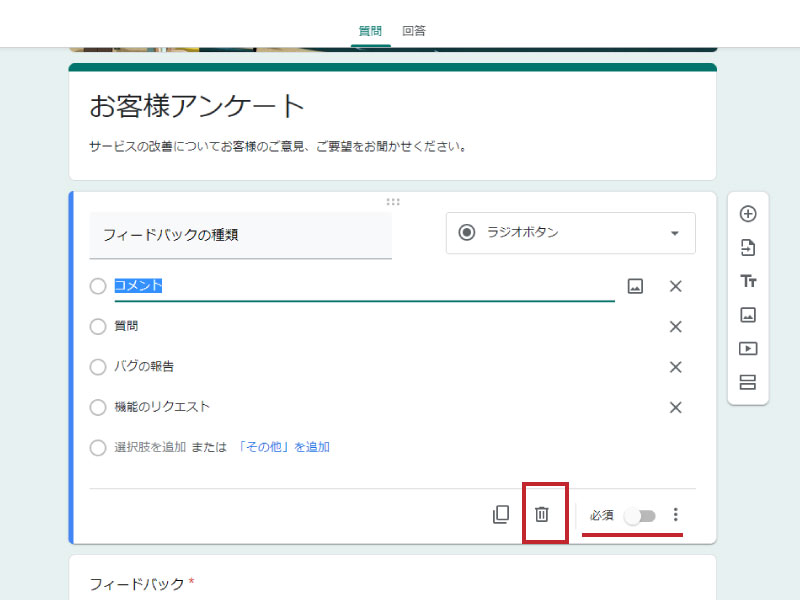
Task: Click the お客様アンケート form title
Action: (x=196, y=106)
